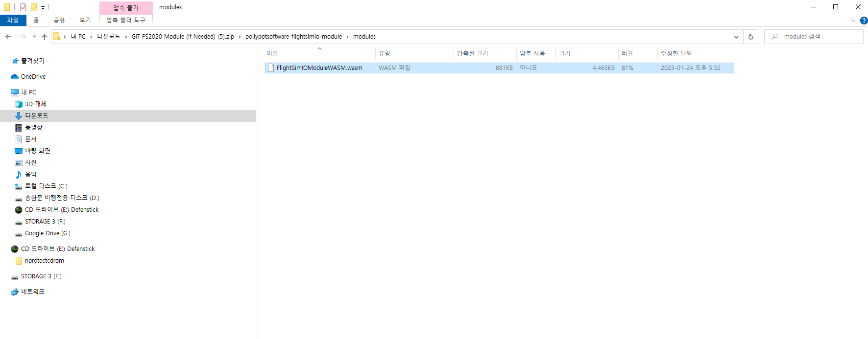Click the new folder icon in title bar
This screenshot has width=868, height=339.
click(34, 7)
